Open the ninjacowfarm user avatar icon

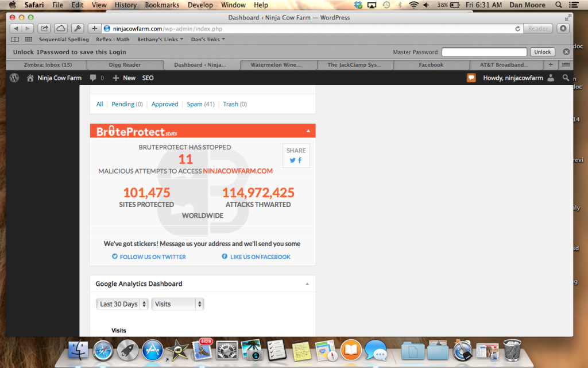click(551, 78)
